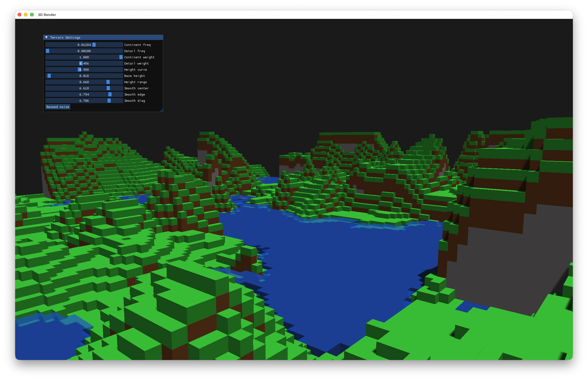
Task: Click the green zoom window button
Action: pos(32,14)
